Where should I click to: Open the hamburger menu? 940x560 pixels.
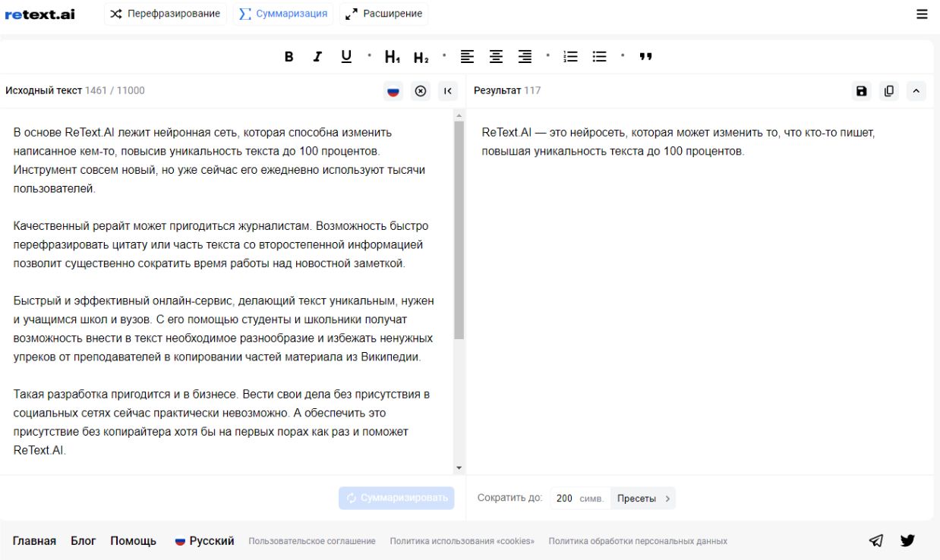click(x=922, y=14)
